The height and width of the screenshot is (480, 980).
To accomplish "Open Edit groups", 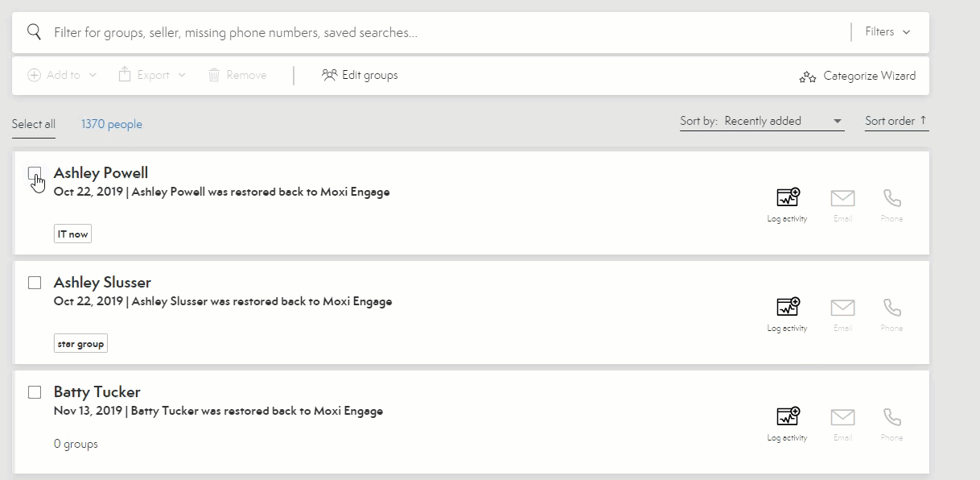I will pos(359,75).
